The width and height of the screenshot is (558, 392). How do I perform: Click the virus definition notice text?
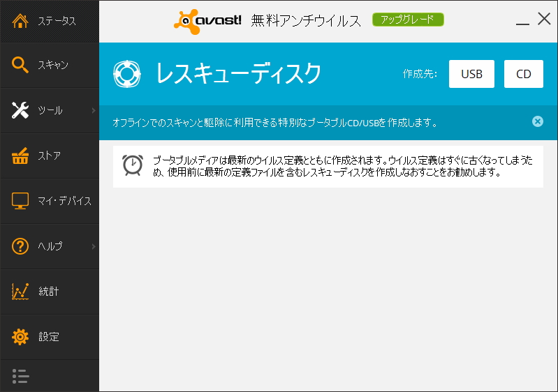[x=343, y=166]
